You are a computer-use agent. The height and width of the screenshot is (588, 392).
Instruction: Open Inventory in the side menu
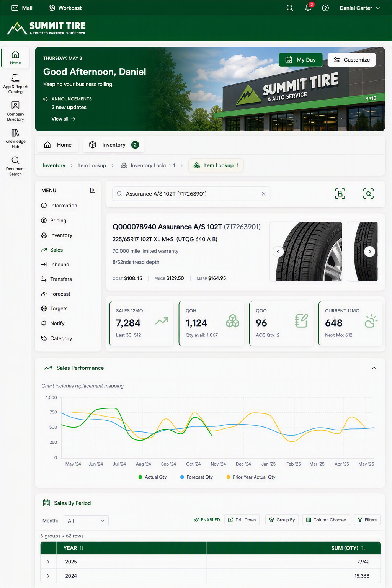pos(57,235)
